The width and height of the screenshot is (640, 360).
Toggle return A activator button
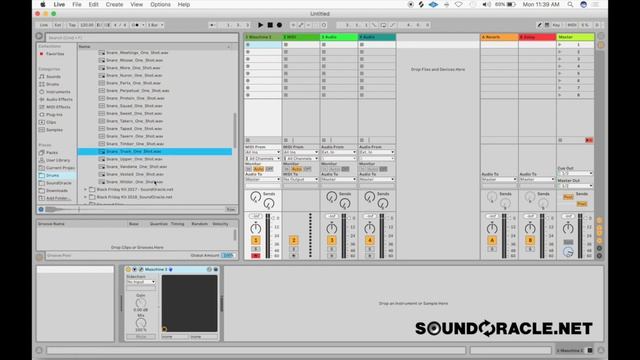(x=492, y=240)
